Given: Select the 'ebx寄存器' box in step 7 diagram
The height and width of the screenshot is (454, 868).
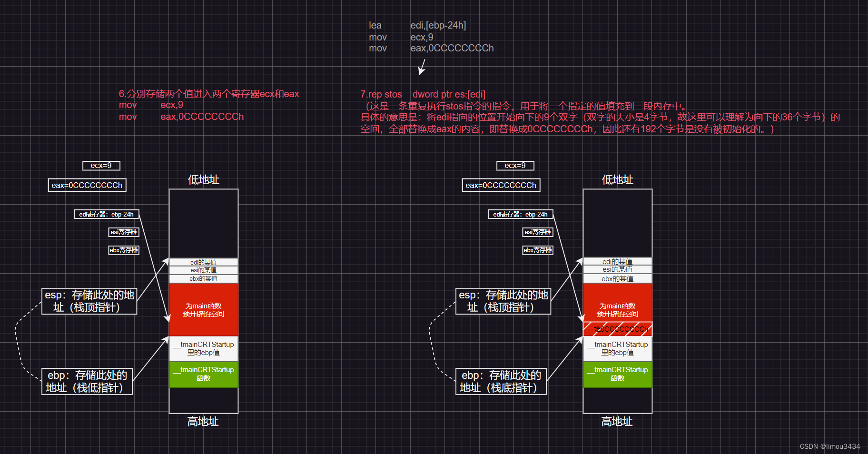Looking at the screenshot, I should [538, 250].
